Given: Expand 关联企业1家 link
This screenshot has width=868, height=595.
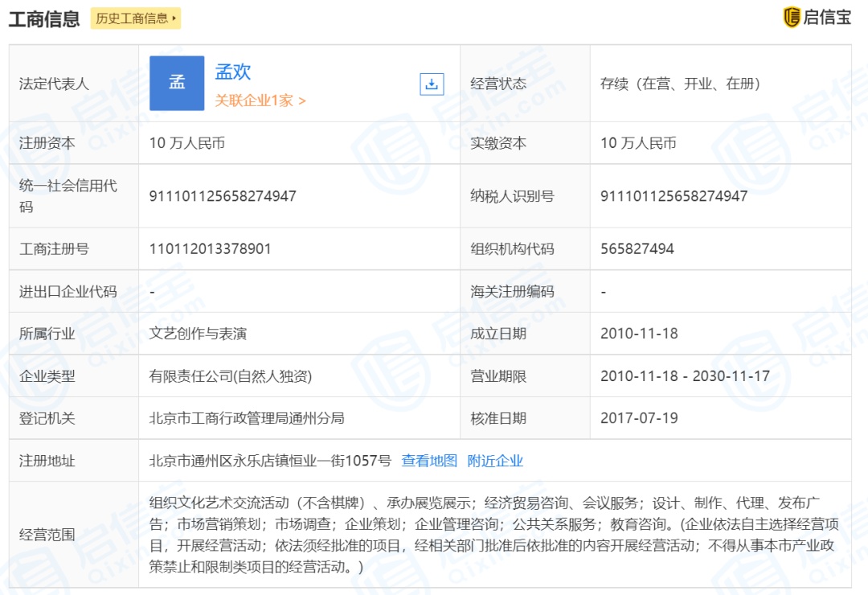Looking at the screenshot, I should (260, 101).
